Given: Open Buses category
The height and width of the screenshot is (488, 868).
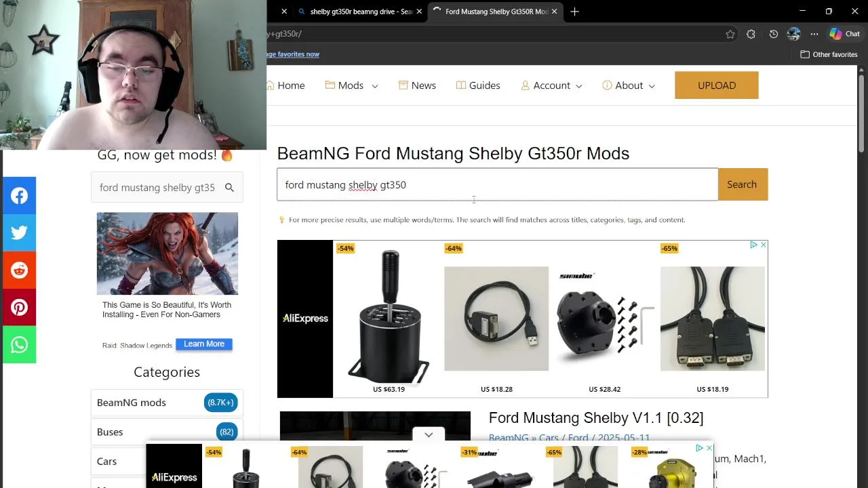Looking at the screenshot, I should click(x=110, y=432).
